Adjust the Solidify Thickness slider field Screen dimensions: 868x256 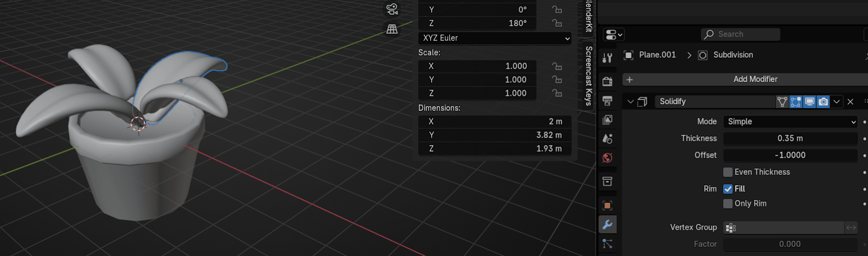[790, 139]
